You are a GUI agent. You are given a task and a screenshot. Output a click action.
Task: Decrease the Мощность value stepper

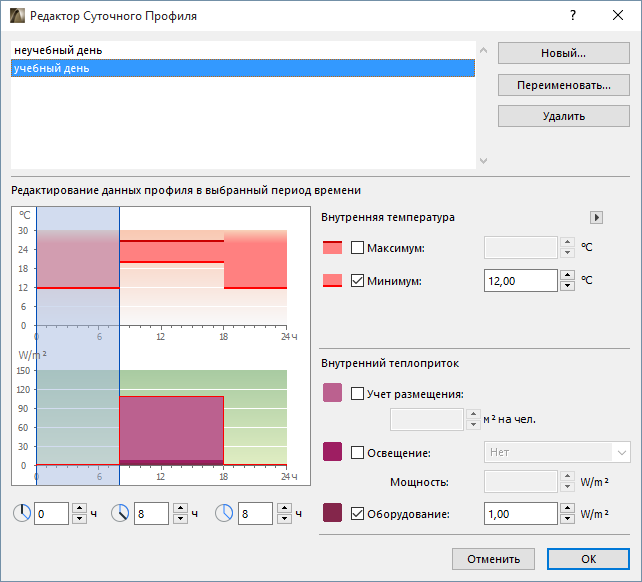click(x=567, y=487)
